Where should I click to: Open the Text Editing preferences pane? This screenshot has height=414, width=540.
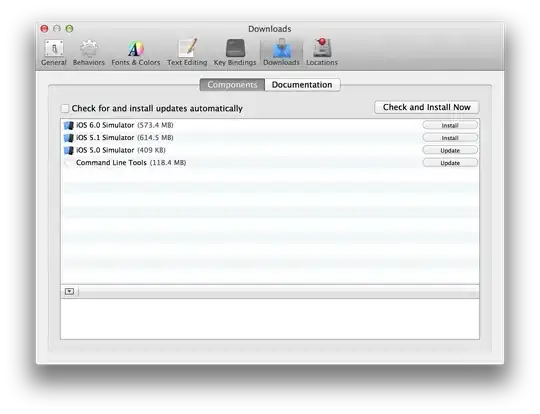click(187, 52)
